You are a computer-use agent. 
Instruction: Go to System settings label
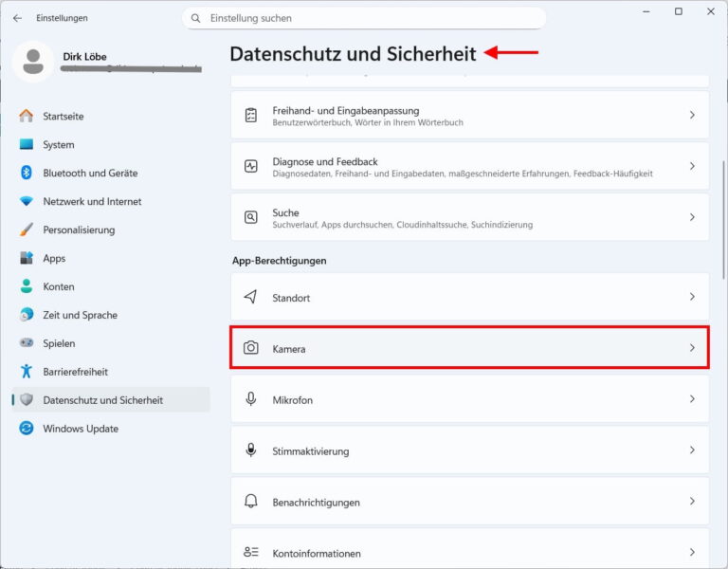click(59, 144)
